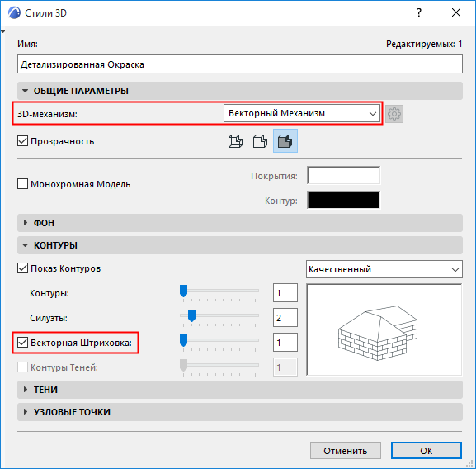476x469 pixels.
Task: Expand the ТЕНИ section
Action: point(240,390)
